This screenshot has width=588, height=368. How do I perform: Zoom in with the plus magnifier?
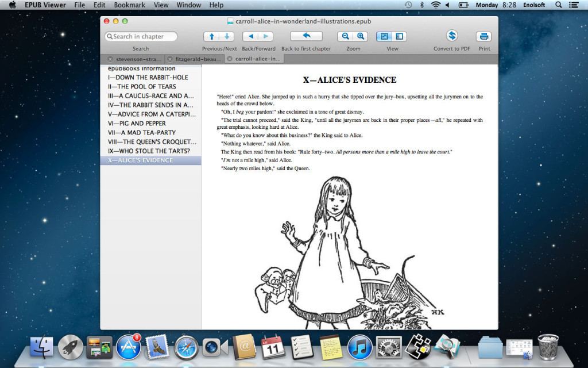click(x=361, y=36)
